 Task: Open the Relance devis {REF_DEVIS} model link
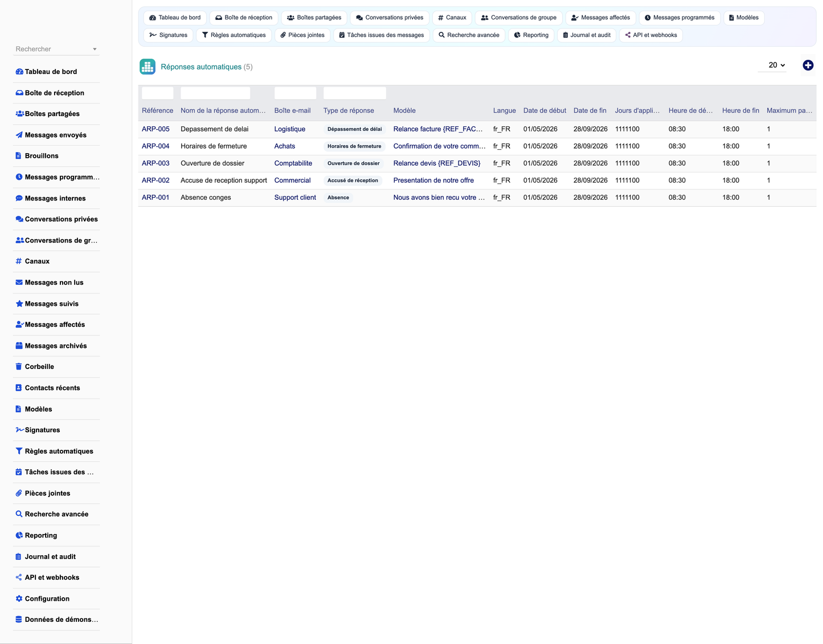pos(437,163)
